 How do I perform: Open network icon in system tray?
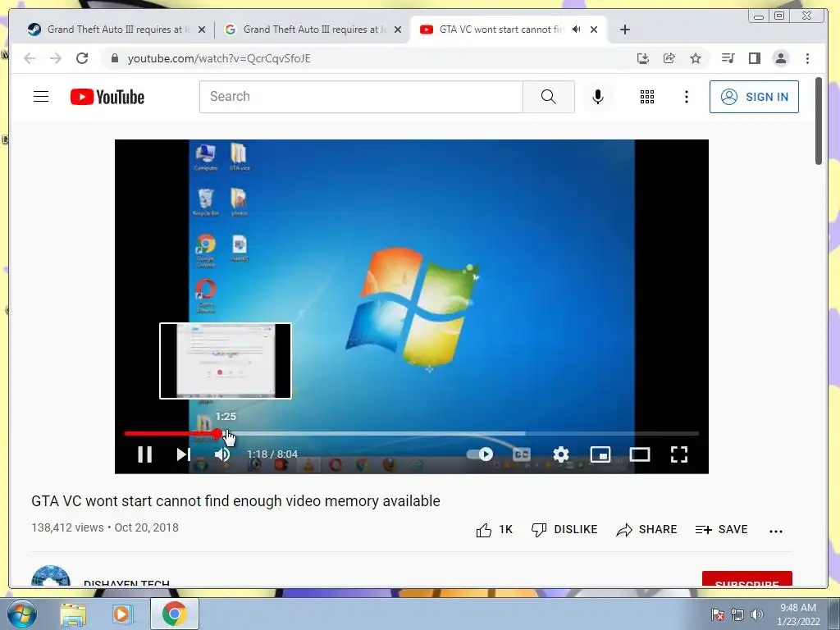(737, 614)
